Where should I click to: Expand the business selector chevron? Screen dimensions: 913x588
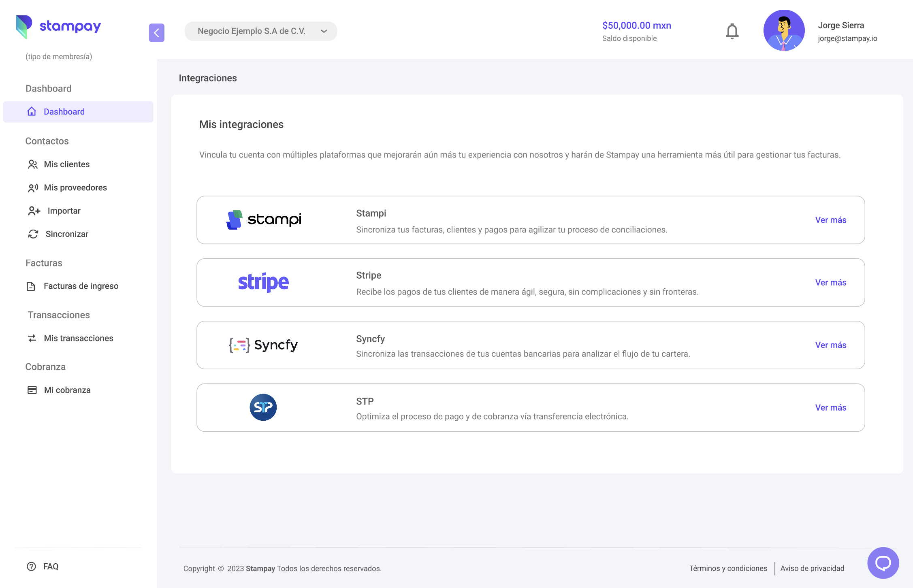pyautogui.click(x=323, y=31)
